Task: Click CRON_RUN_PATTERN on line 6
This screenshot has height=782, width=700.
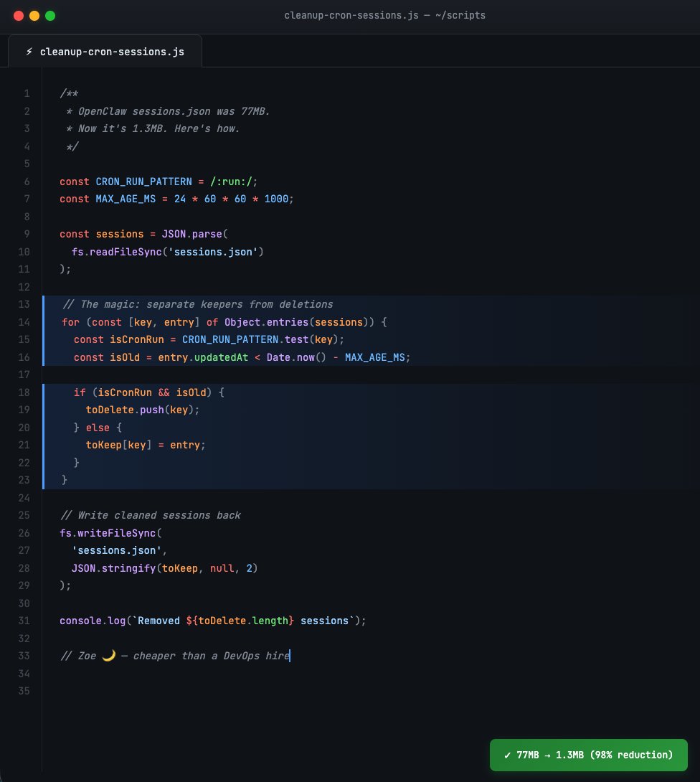Action: coord(143,182)
